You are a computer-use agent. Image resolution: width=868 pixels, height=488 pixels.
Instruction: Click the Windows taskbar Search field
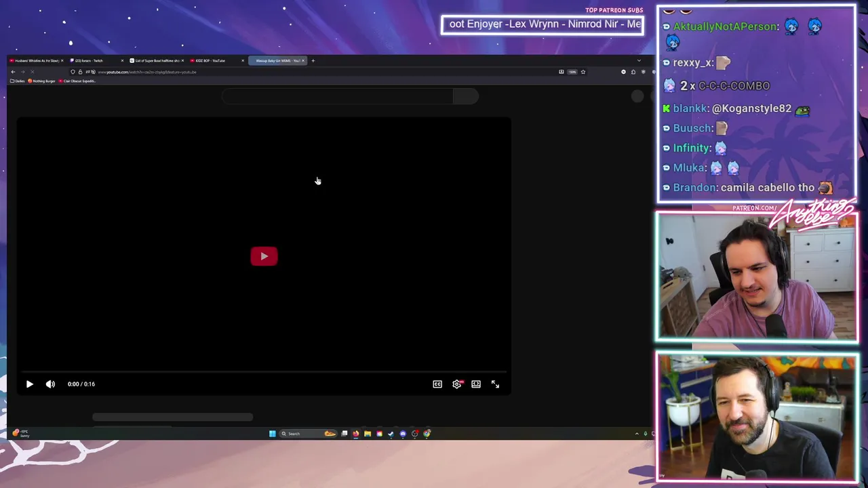(308, 434)
